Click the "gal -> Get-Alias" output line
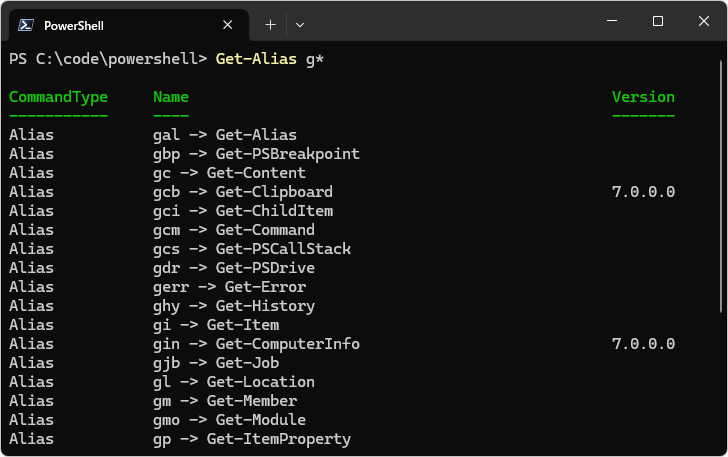Viewport: 728px width, 457px height. pos(225,135)
